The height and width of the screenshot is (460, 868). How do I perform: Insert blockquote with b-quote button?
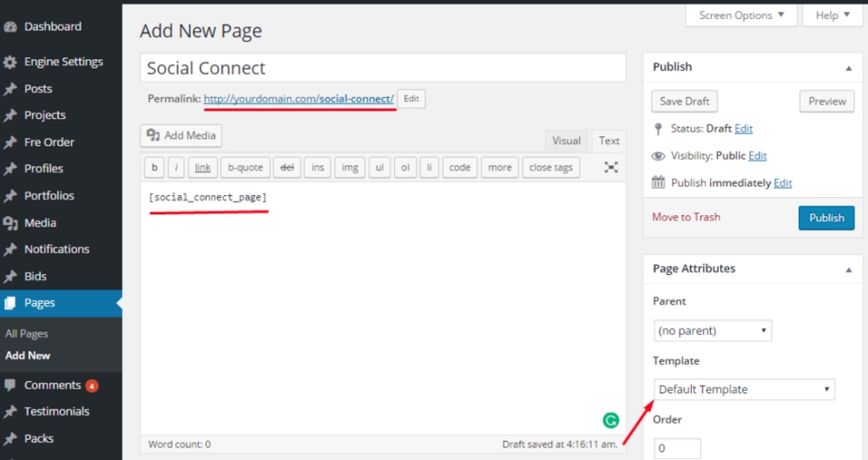[x=245, y=168]
